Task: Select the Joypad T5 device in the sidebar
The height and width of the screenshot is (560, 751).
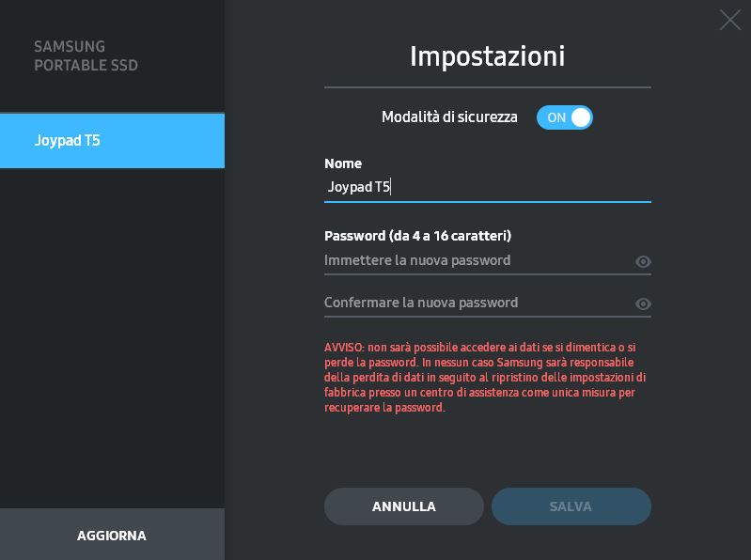Action: pyautogui.click(x=112, y=141)
